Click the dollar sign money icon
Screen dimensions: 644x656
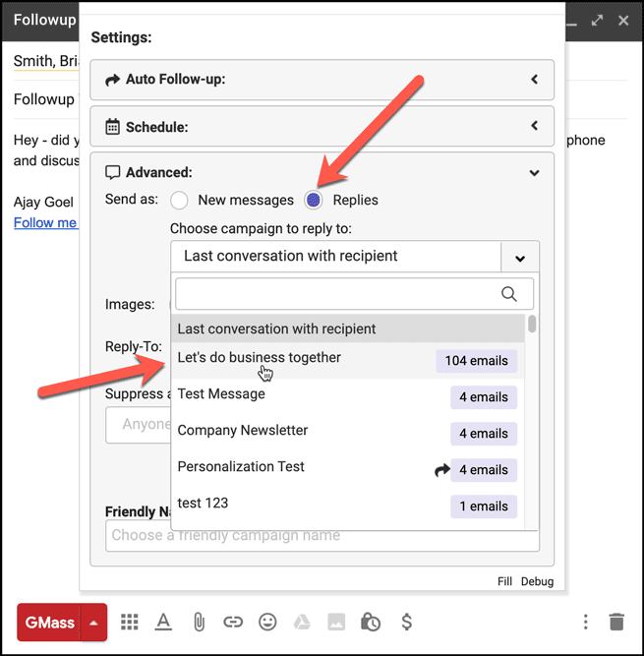407,623
